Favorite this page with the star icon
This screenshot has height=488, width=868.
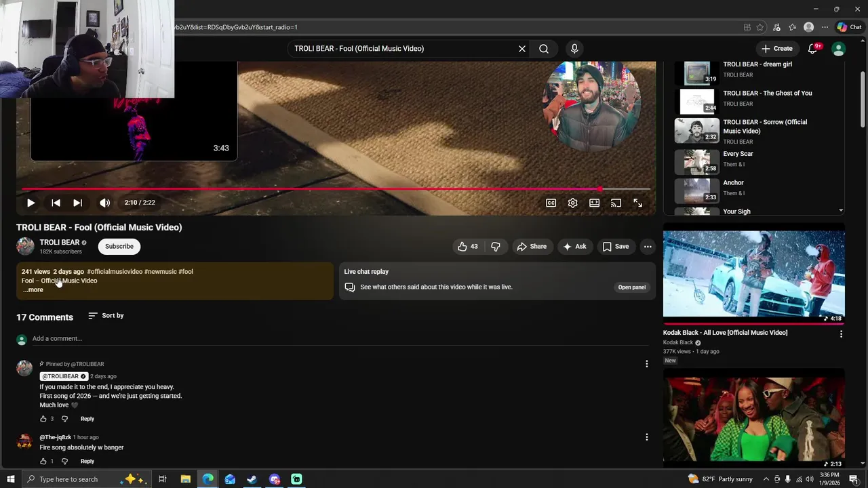[760, 27]
